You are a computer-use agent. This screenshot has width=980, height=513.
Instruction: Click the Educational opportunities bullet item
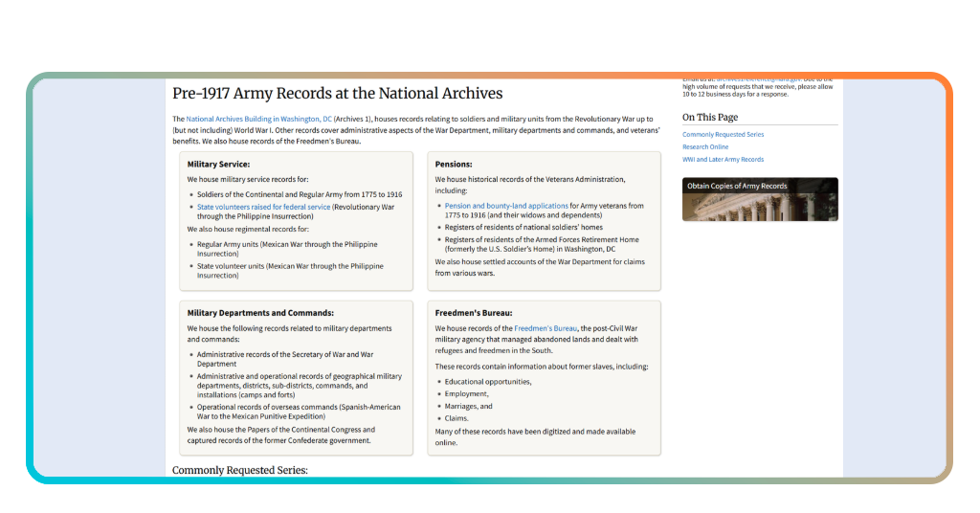(x=487, y=382)
